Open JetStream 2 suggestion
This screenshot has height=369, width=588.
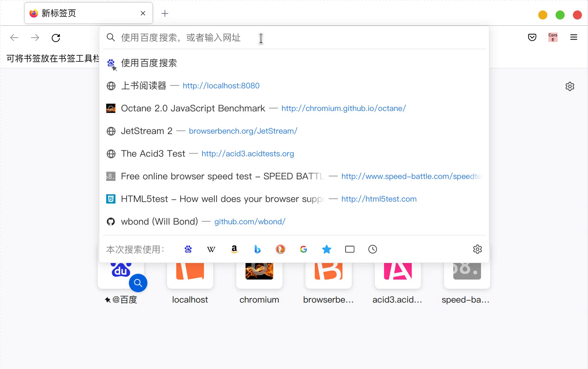[x=294, y=131]
